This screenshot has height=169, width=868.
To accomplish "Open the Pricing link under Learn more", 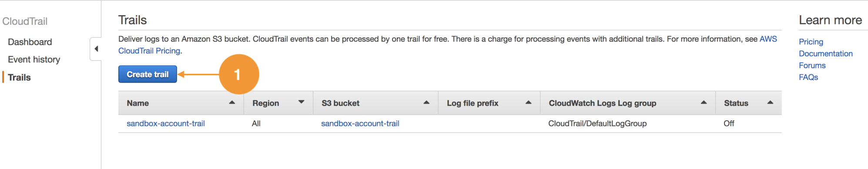I will (811, 42).
